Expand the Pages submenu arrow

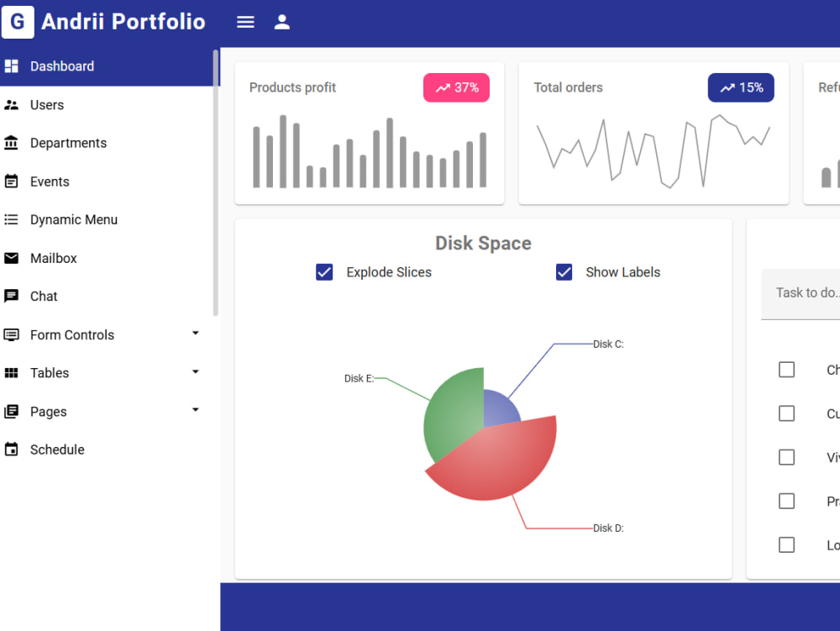[x=196, y=410]
